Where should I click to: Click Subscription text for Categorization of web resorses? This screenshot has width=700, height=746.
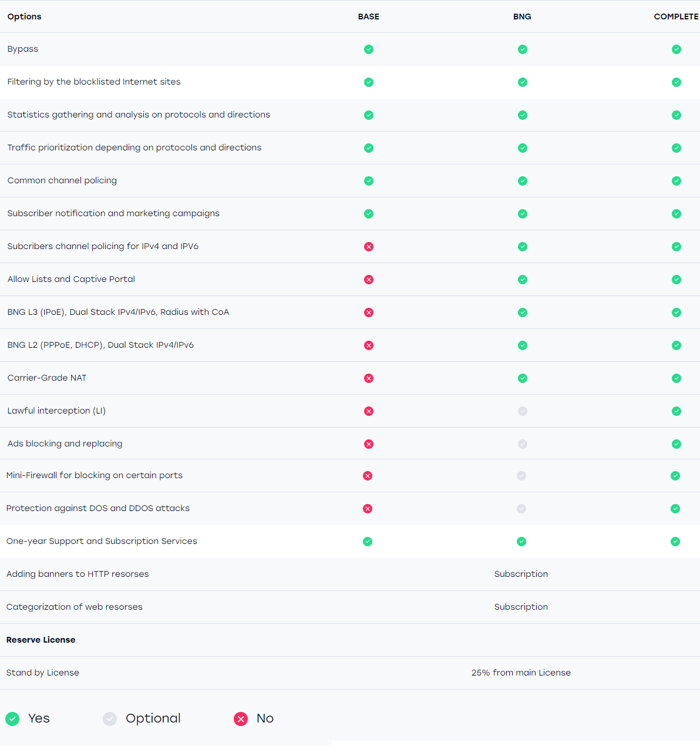(x=521, y=607)
